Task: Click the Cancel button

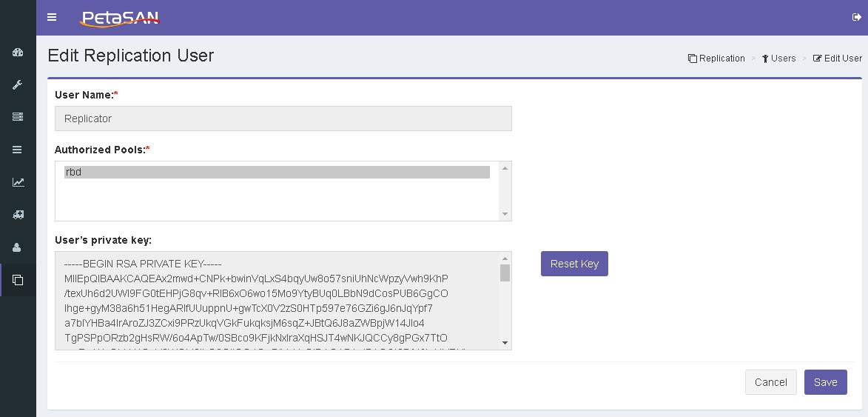Action: (x=770, y=382)
